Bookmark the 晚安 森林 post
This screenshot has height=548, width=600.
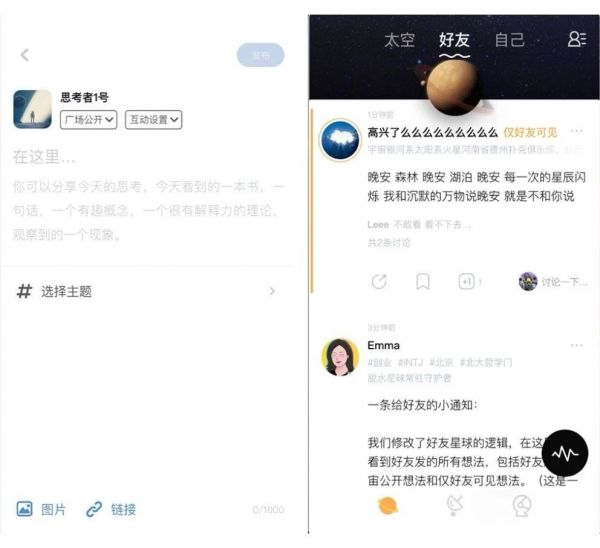tap(422, 282)
